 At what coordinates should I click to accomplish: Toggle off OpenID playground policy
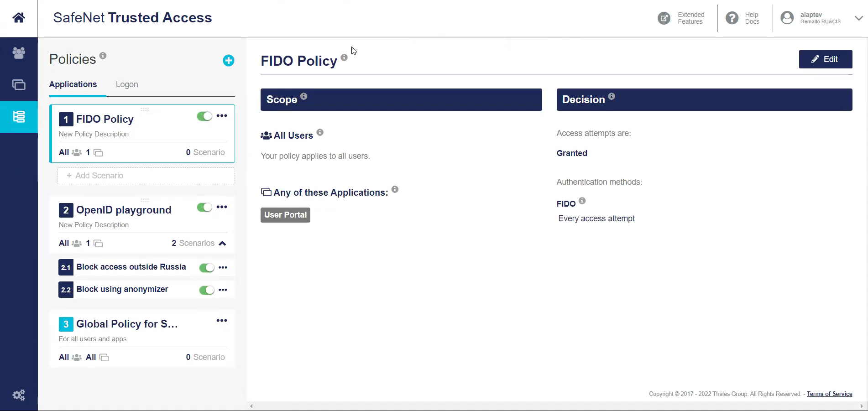(x=204, y=208)
